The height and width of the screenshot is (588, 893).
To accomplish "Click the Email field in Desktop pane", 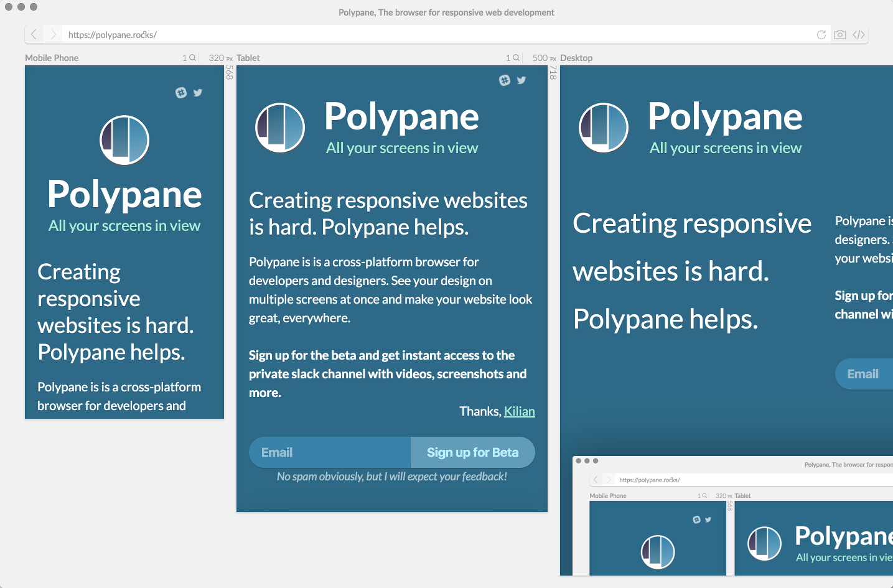I will click(x=864, y=374).
